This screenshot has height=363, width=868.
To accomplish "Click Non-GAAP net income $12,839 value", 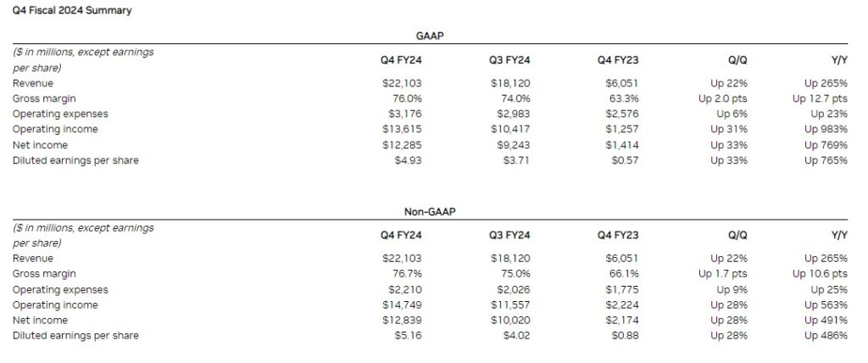I will pos(402,321).
